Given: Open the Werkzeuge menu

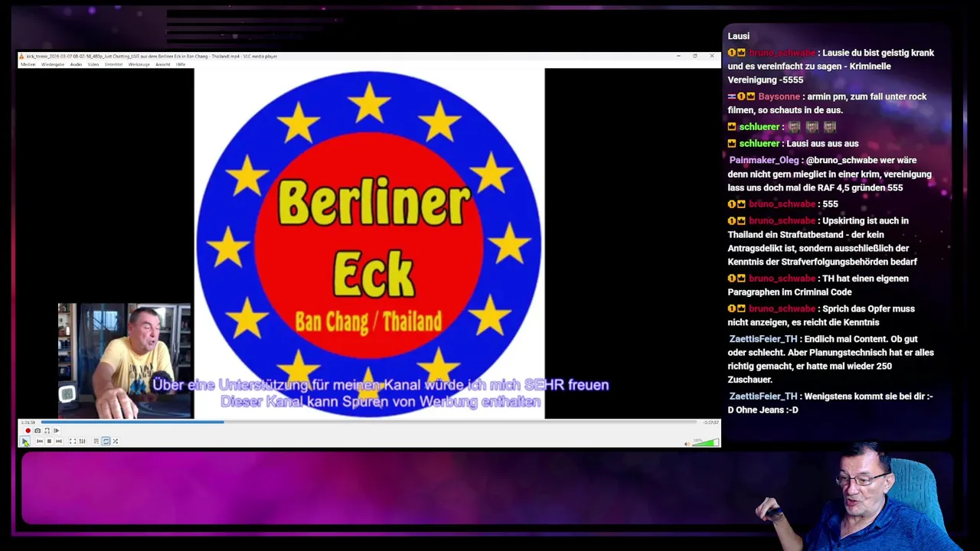Looking at the screenshot, I should [139, 64].
